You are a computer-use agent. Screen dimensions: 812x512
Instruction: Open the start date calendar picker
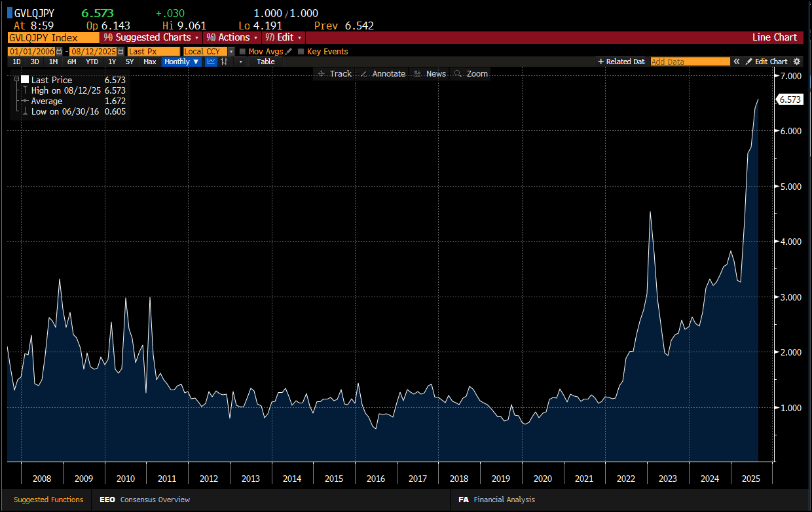tap(59, 51)
